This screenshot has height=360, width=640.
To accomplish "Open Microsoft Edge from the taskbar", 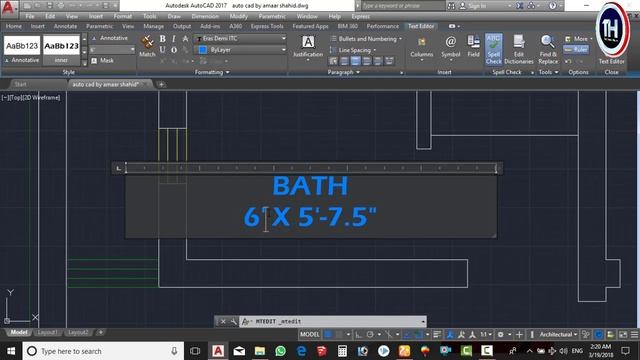I will point(301,351).
